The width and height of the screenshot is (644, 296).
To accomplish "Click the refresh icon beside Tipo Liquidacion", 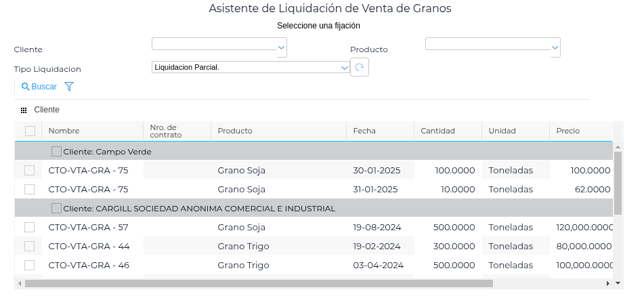I will (359, 67).
